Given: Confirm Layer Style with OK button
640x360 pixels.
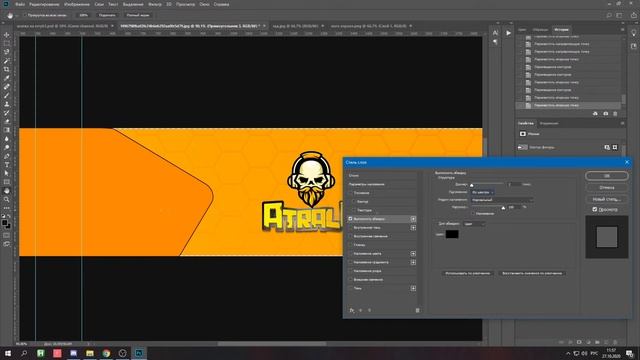Looking at the screenshot, I should (607, 176).
